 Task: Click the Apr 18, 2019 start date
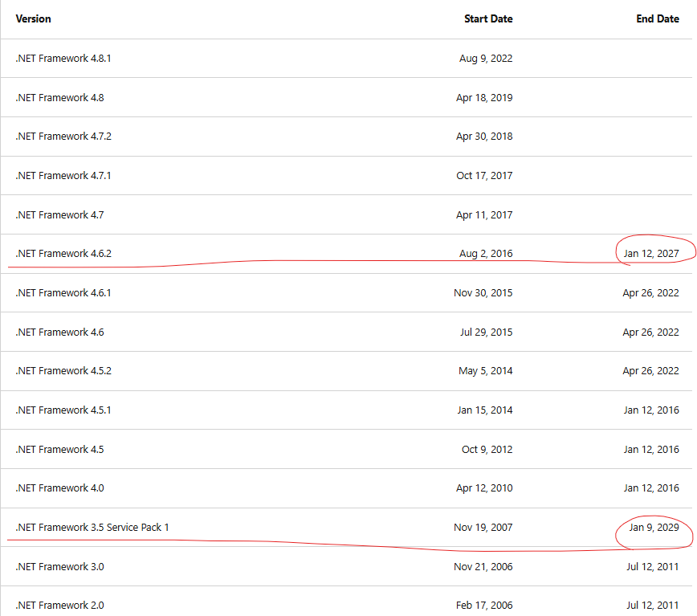pos(484,97)
